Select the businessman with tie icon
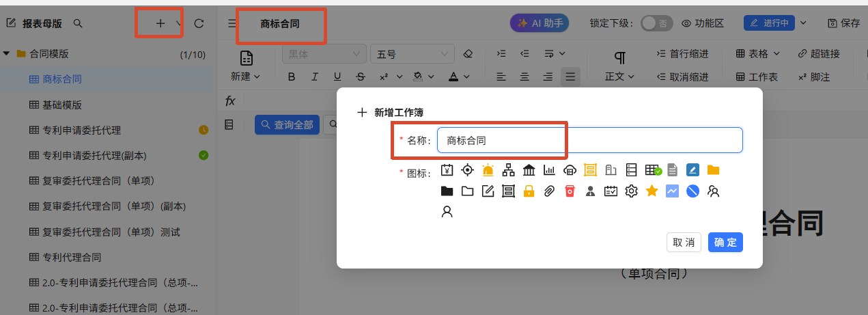This screenshot has width=868, height=315. coord(591,191)
